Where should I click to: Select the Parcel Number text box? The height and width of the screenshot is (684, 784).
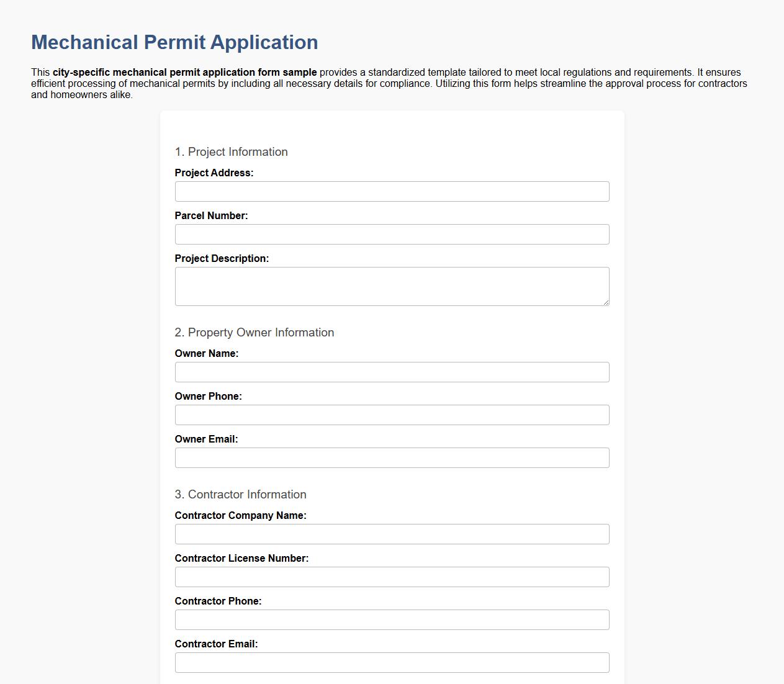point(392,234)
